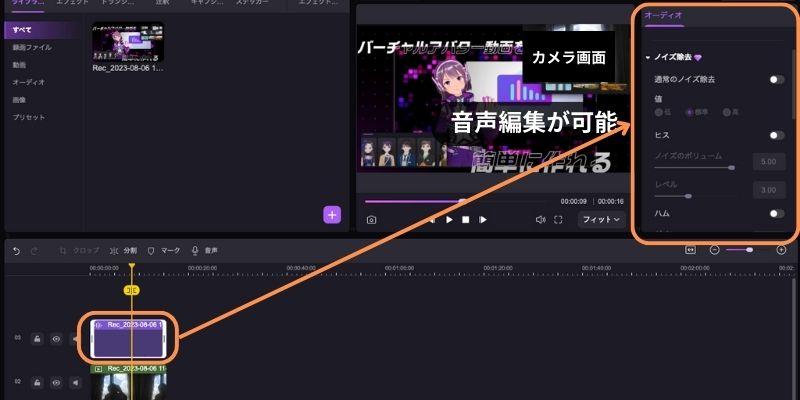The width and height of the screenshot is (800, 400).
Task: Select the すべて category
Action: pyautogui.click(x=42, y=30)
